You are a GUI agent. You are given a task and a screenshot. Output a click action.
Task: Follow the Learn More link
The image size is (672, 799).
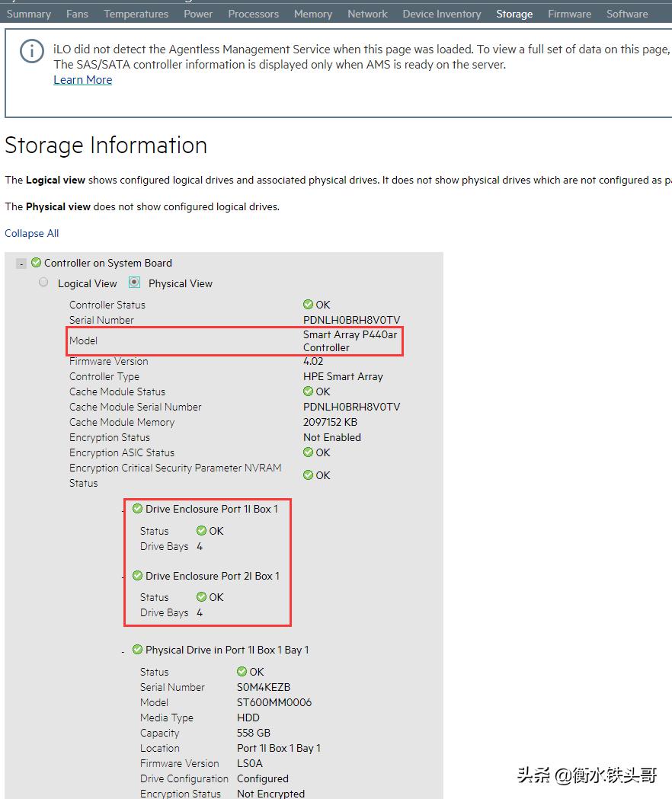click(82, 80)
